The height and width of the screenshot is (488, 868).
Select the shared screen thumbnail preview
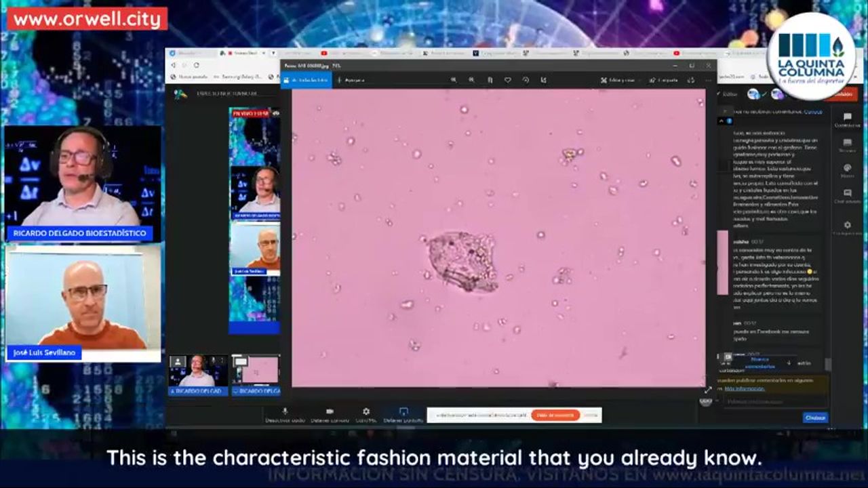tap(255, 371)
